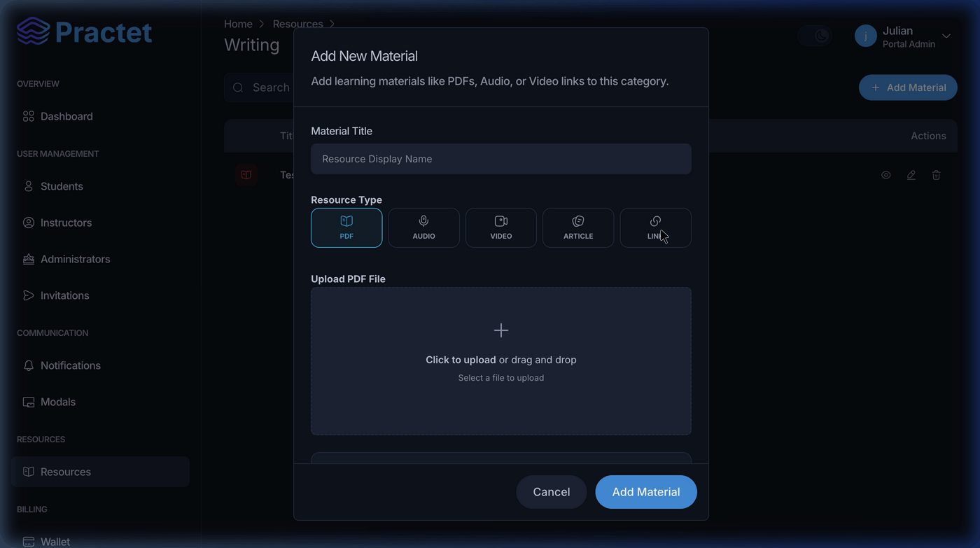Click the Search magnifier icon
This screenshot has width=980, height=548.
(238, 87)
